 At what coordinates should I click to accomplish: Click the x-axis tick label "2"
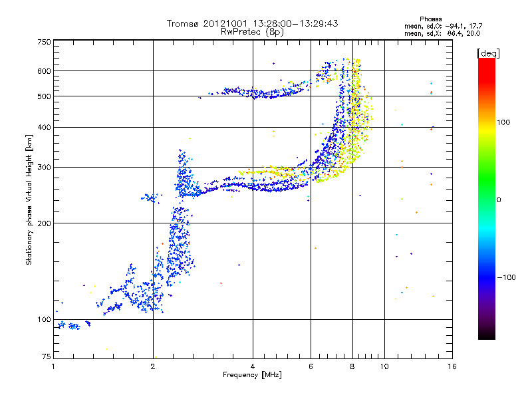[x=153, y=366]
